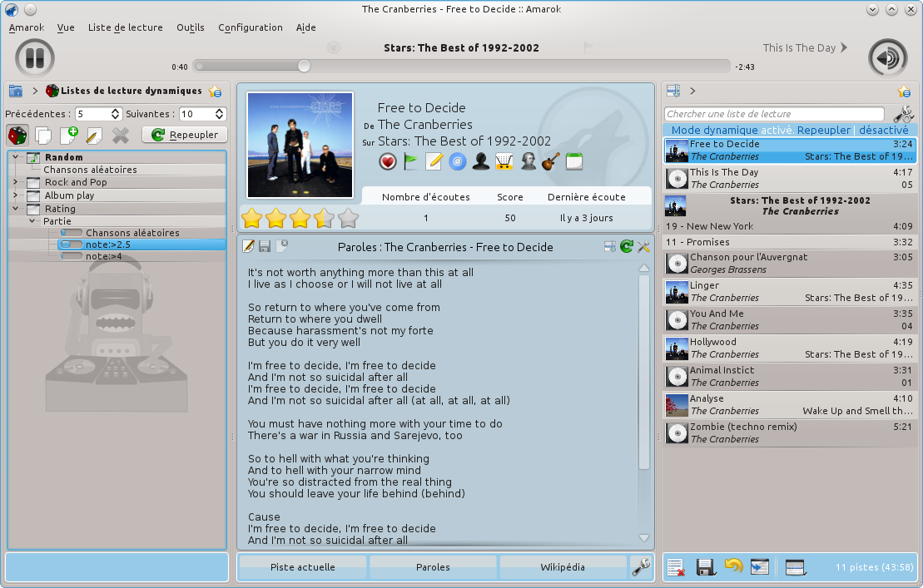The image size is (923, 588).
Task: Clear the playlist using the bottom-bar icon
Action: [x=676, y=567]
